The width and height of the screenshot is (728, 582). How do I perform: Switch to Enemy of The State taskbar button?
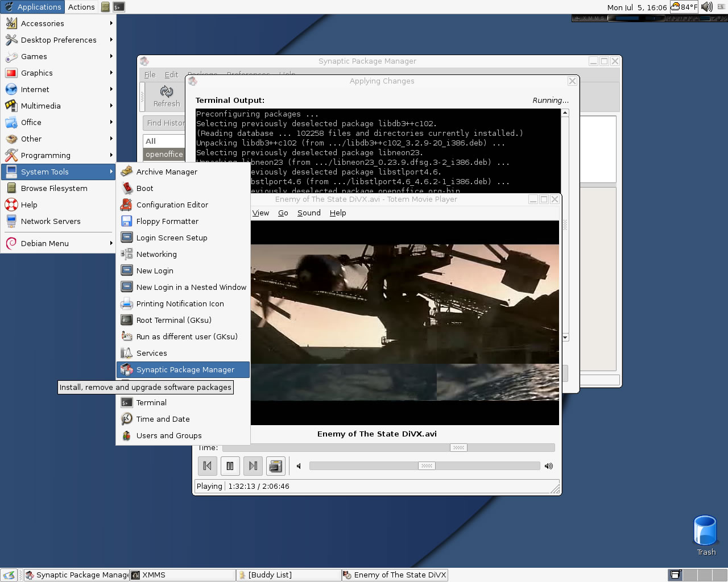pos(395,575)
